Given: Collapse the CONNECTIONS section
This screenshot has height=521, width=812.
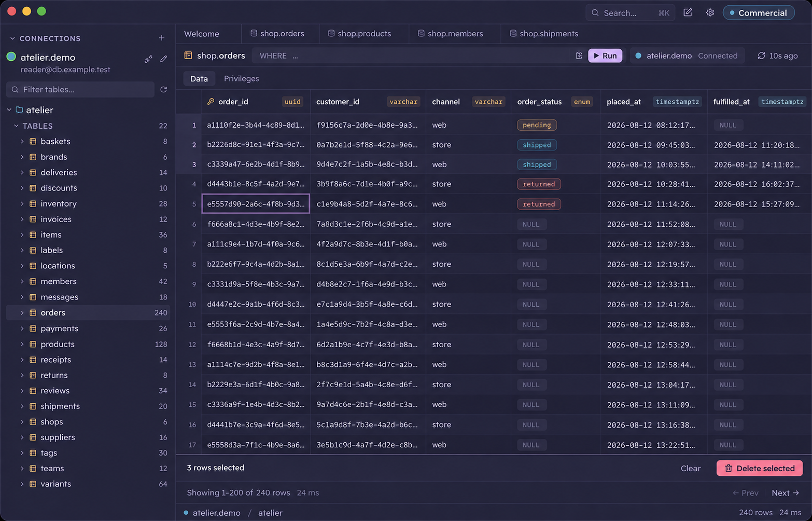Looking at the screenshot, I should (12, 38).
